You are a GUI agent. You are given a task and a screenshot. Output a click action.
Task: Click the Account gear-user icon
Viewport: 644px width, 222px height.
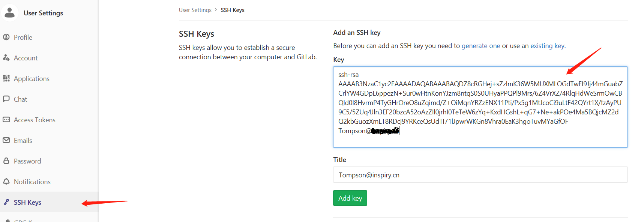tap(6, 58)
